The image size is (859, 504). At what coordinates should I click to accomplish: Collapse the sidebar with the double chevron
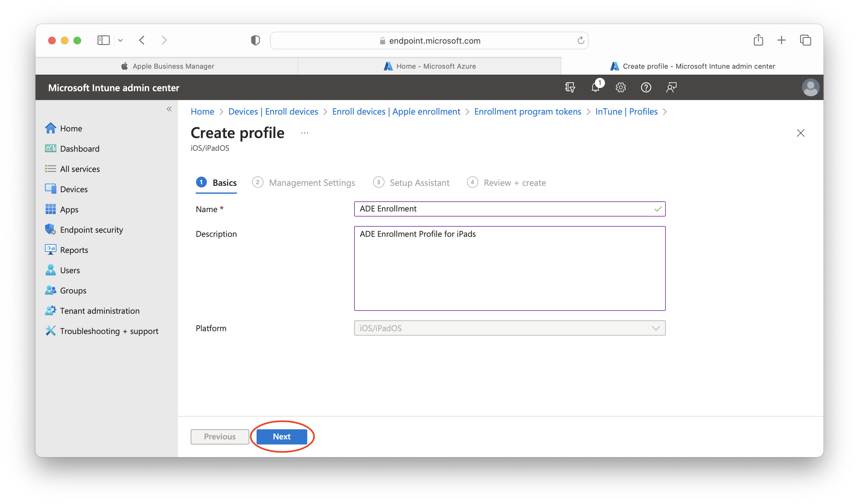pyautogui.click(x=169, y=109)
